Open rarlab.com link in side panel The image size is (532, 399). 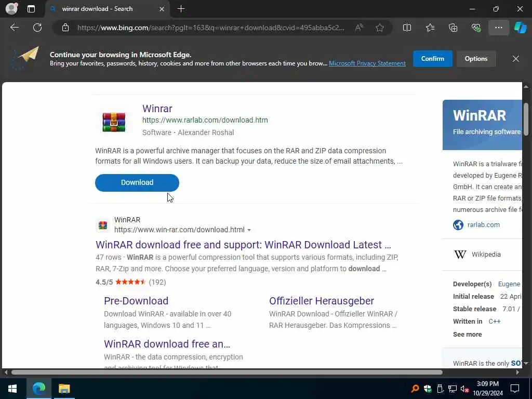[x=484, y=224]
